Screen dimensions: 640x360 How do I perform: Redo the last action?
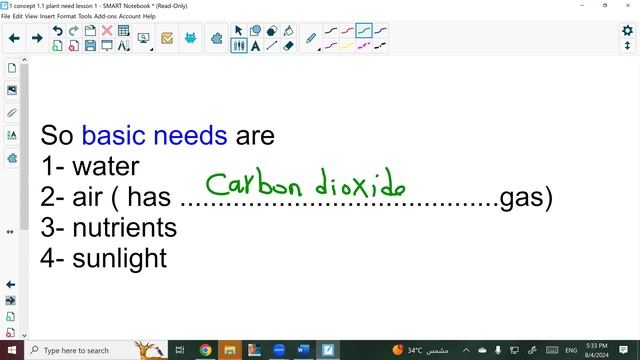point(74,31)
